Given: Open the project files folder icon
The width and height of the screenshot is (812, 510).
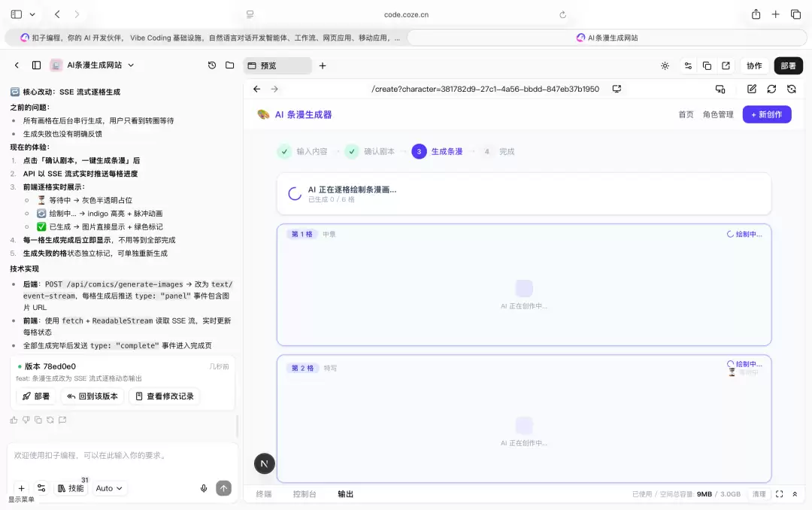Looking at the screenshot, I should [x=230, y=65].
